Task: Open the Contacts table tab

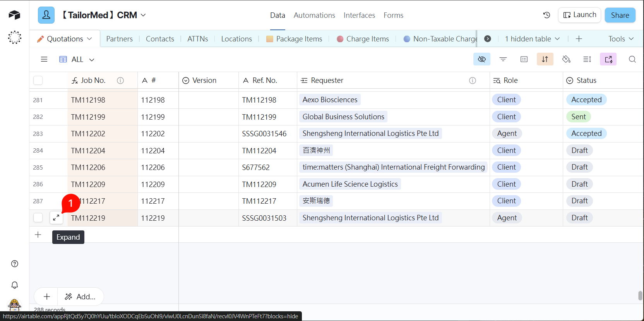Action: tap(160, 39)
